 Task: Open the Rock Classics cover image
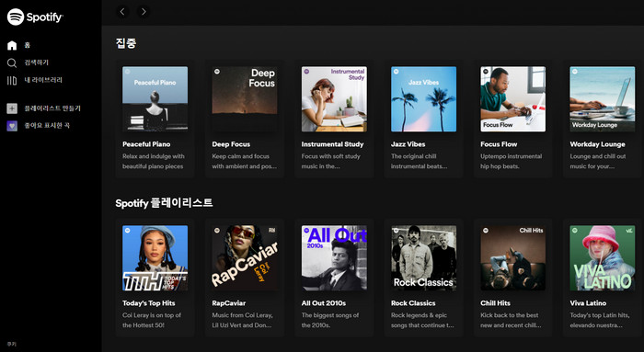pyautogui.click(x=423, y=258)
